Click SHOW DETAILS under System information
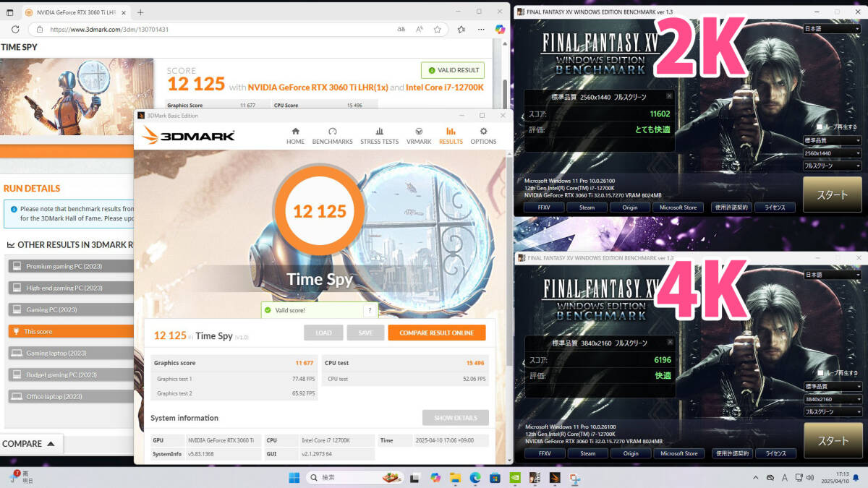The width and height of the screenshot is (868, 488). click(x=455, y=418)
